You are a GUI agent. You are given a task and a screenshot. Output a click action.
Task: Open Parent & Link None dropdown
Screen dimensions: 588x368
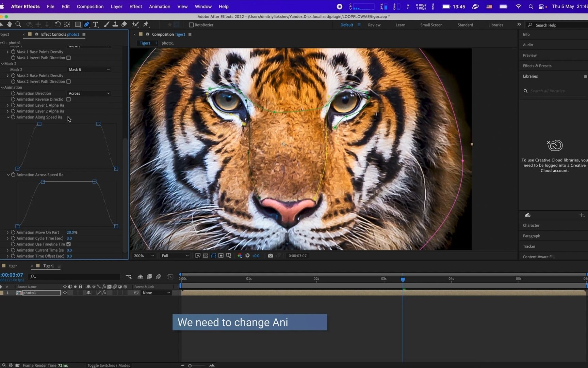pos(156,293)
